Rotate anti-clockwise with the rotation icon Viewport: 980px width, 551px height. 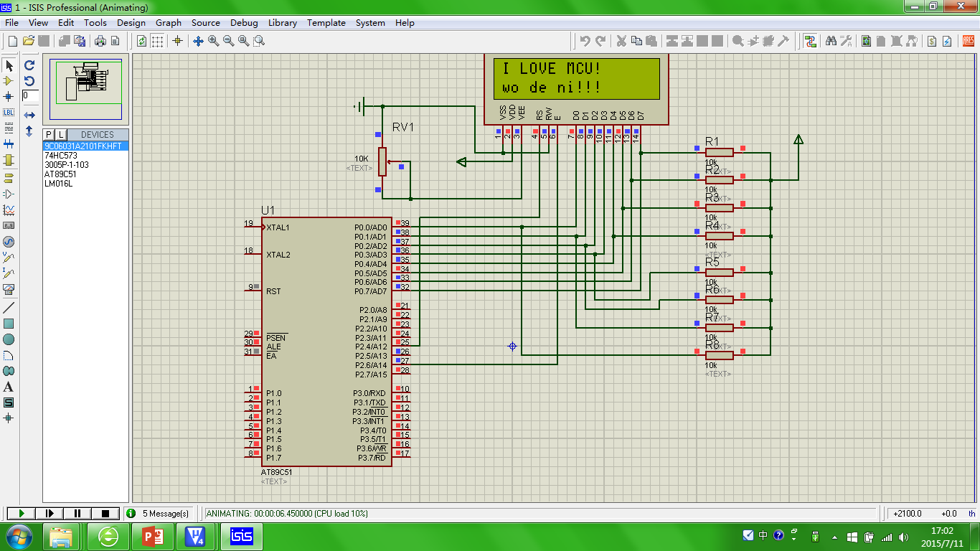click(29, 81)
